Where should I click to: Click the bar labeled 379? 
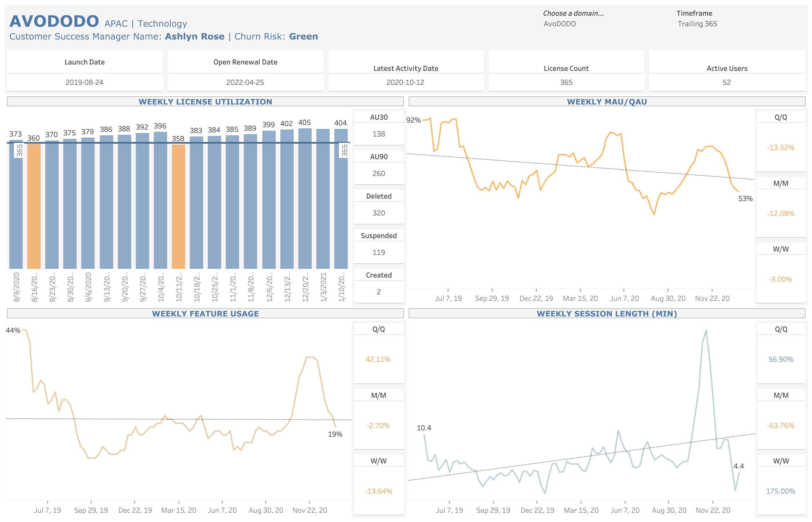coord(88,203)
